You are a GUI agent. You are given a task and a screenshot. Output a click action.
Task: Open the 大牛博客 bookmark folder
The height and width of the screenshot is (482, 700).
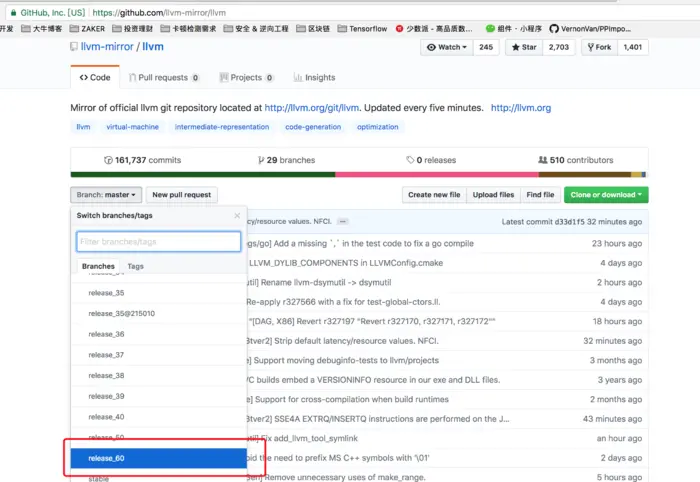[42, 29]
